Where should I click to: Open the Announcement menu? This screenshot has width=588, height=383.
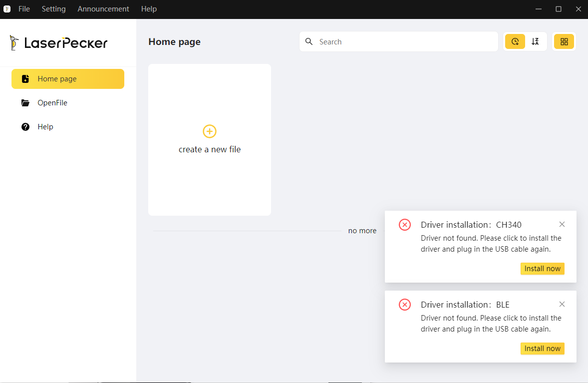pyautogui.click(x=103, y=9)
